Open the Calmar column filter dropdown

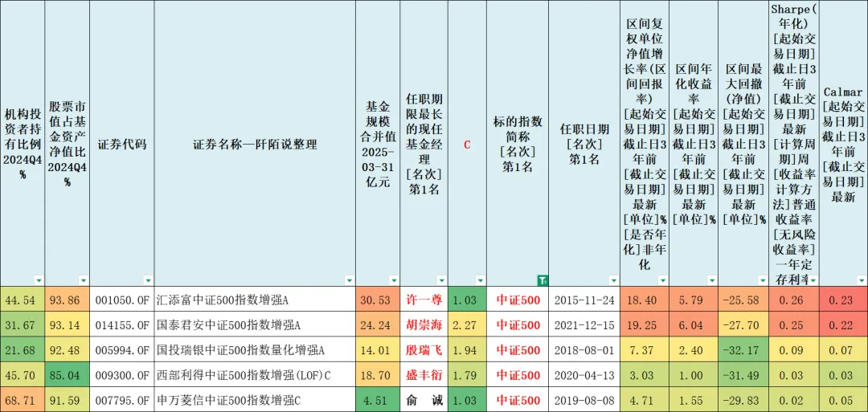[x=862, y=279]
